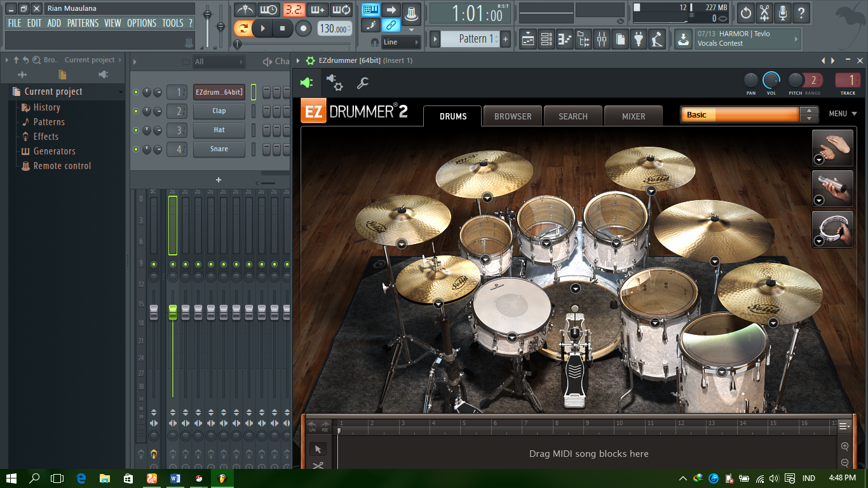Screen dimensions: 868x488
Task: Click the one-click audio recording microphone icon
Action: tap(783, 12)
